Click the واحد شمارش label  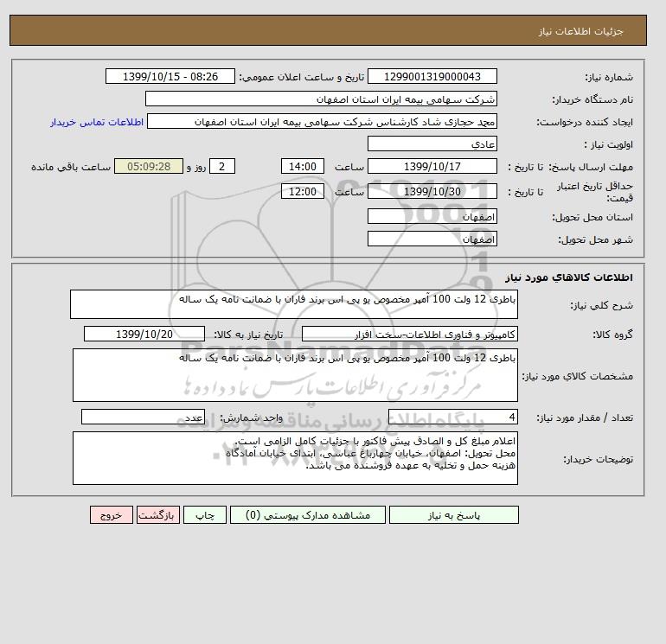tap(251, 418)
